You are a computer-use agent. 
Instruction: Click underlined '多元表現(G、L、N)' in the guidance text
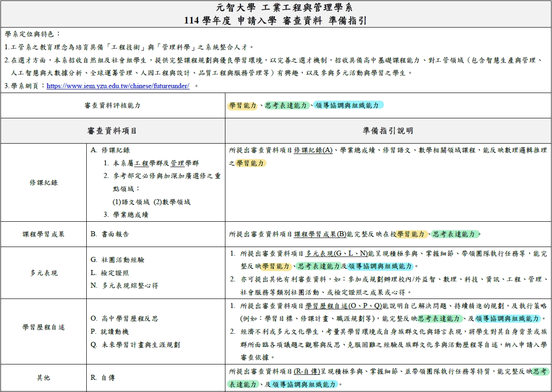(337, 254)
